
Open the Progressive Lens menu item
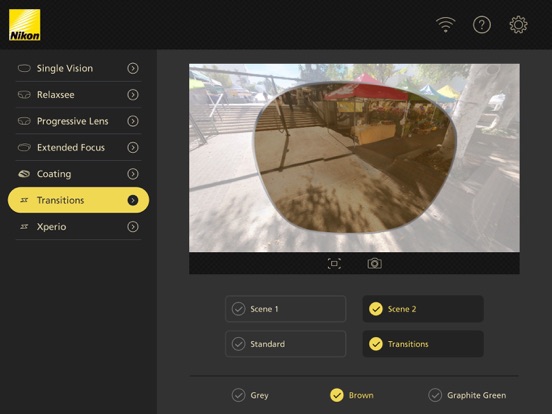point(79,121)
